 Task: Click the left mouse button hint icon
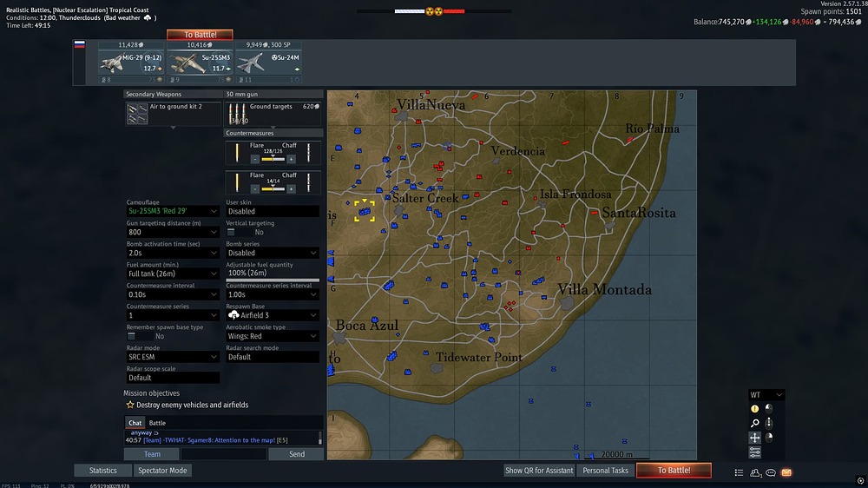click(x=769, y=408)
